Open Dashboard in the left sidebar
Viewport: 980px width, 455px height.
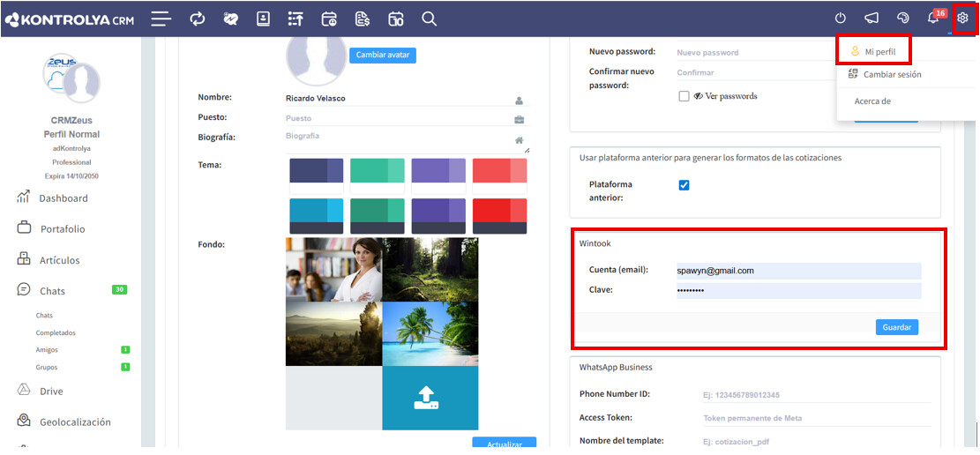pyautogui.click(x=63, y=198)
